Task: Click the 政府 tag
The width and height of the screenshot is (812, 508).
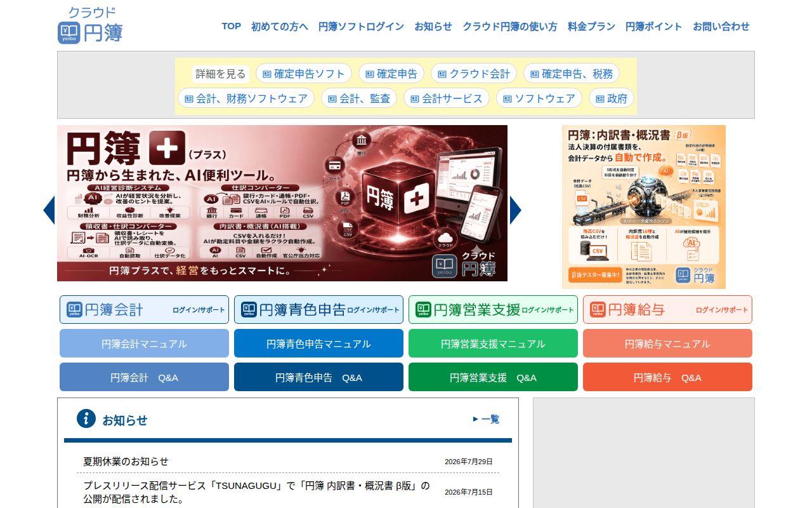Action: 611,98
